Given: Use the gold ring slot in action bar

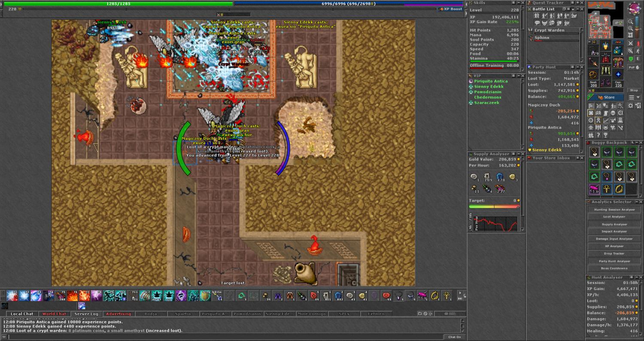Looking at the screenshot, I should [434, 295].
